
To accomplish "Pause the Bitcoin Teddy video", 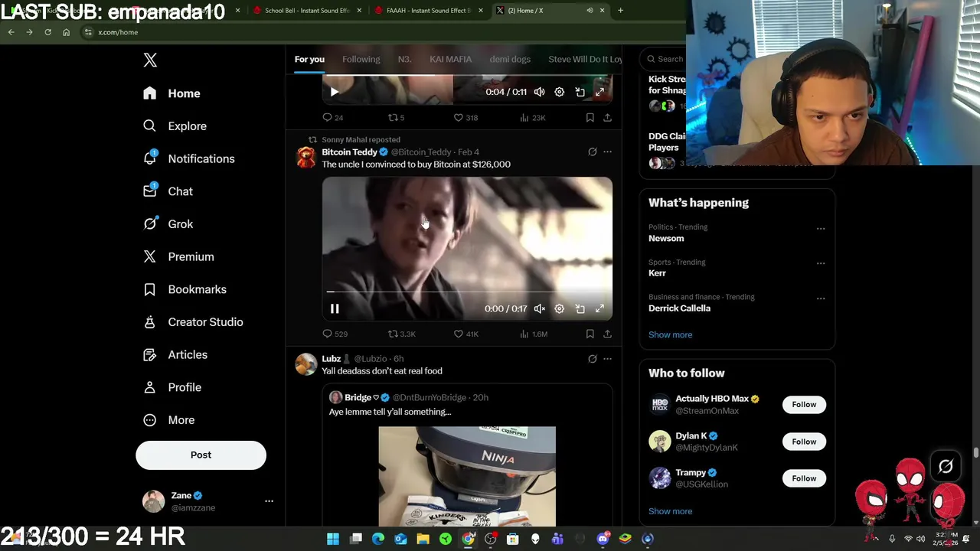I will [335, 308].
